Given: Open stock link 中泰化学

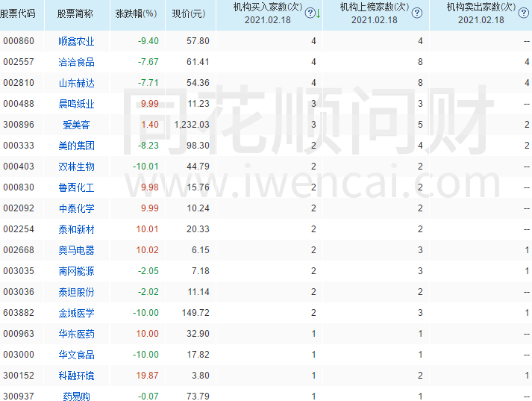Looking at the screenshot, I should point(76,208).
